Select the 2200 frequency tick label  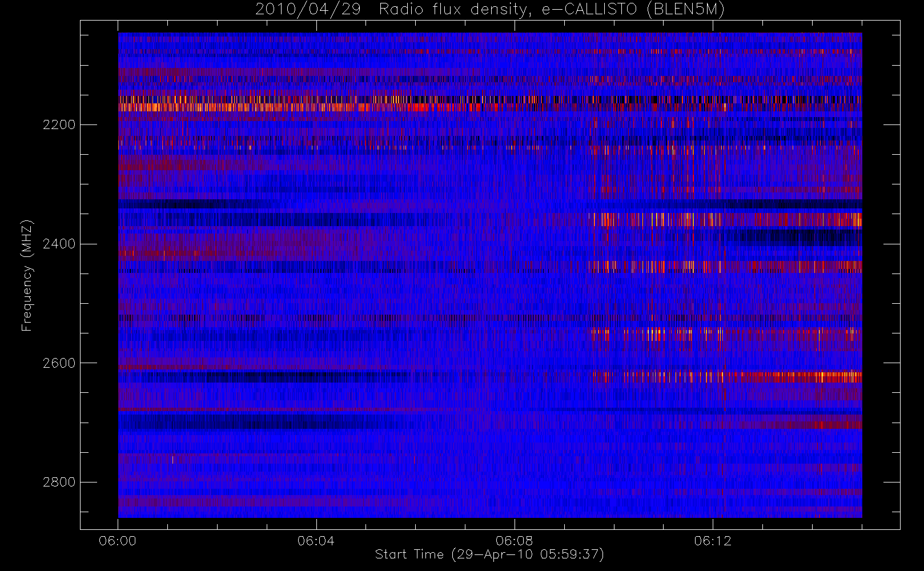click(x=59, y=125)
